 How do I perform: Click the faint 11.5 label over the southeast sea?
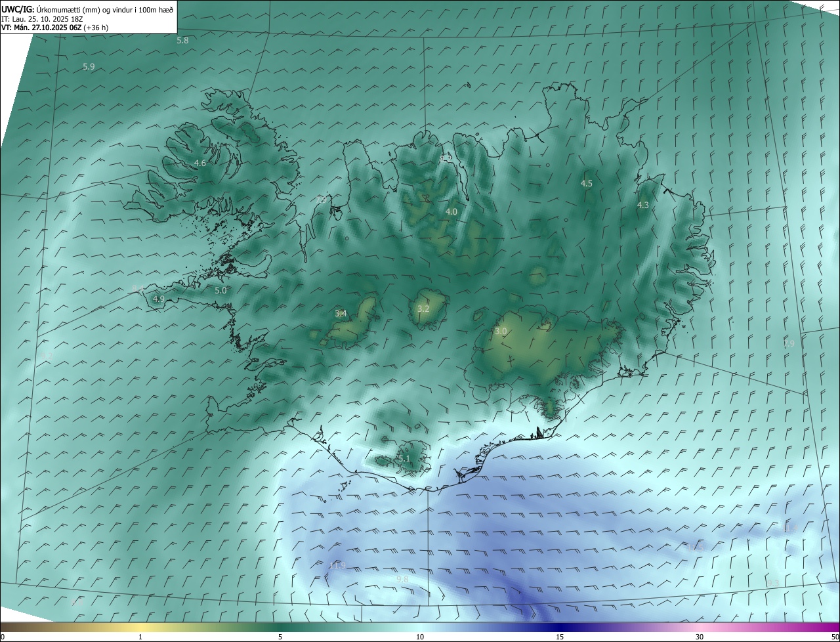[x=695, y=547]
